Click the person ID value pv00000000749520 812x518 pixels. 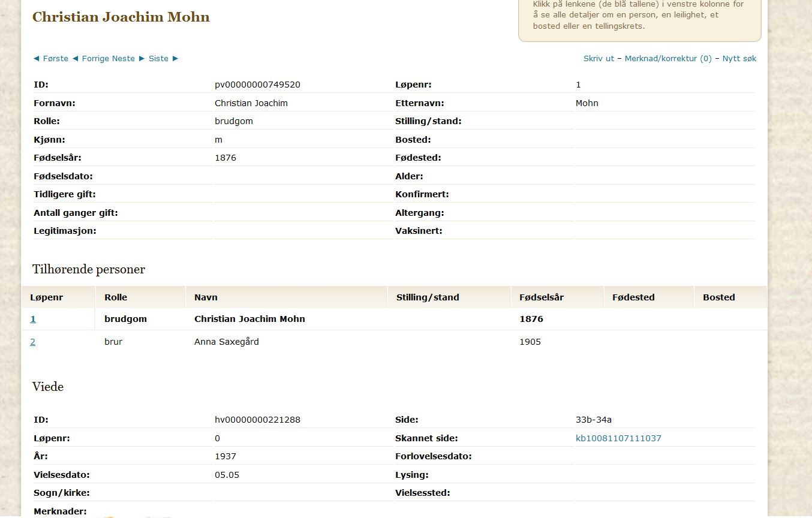click(257, 85)
